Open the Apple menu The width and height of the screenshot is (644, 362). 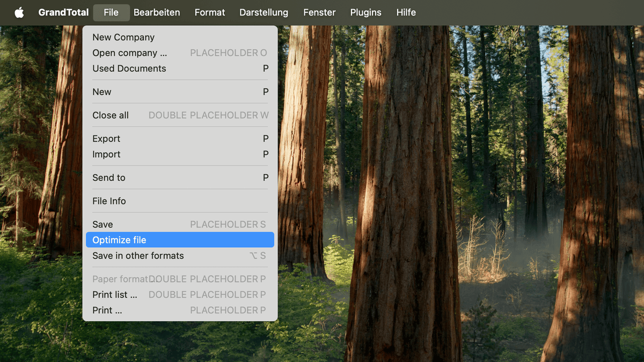coord(19,12)
